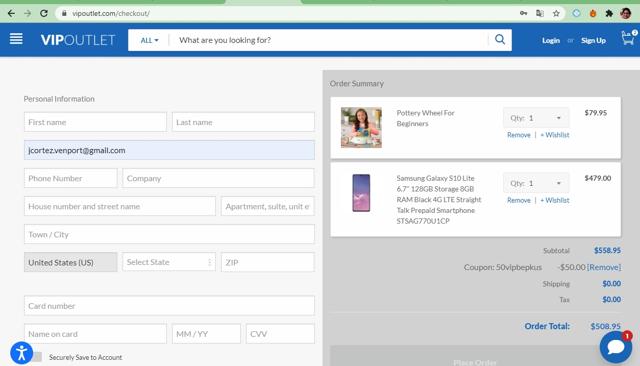Open Qty dropdown for Samsung Galaxy S10 Lite

tap(536, 183)
